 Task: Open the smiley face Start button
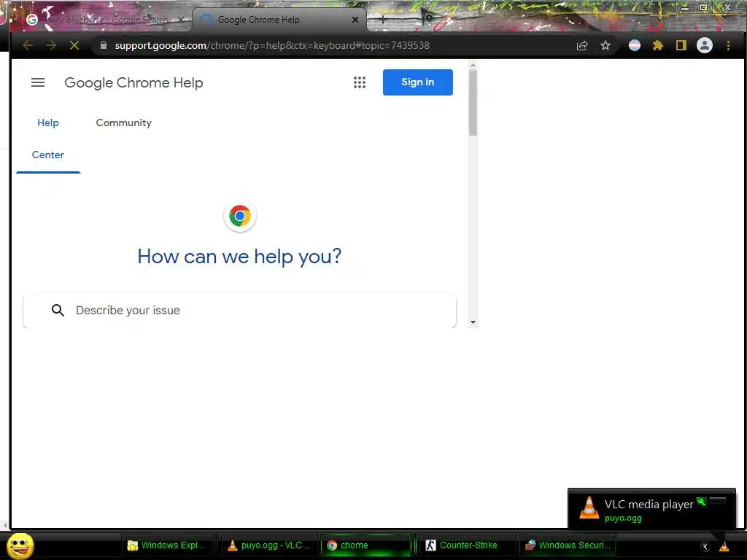[x=20, y=545]
